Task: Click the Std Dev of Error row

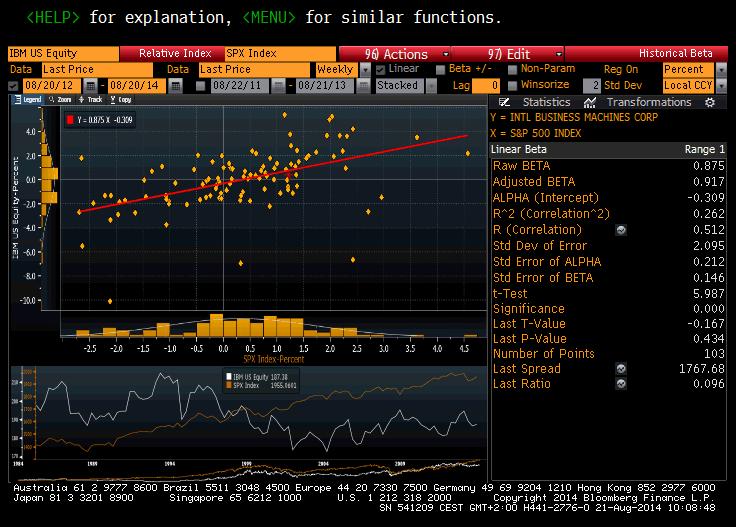Action: coord(608,246)
